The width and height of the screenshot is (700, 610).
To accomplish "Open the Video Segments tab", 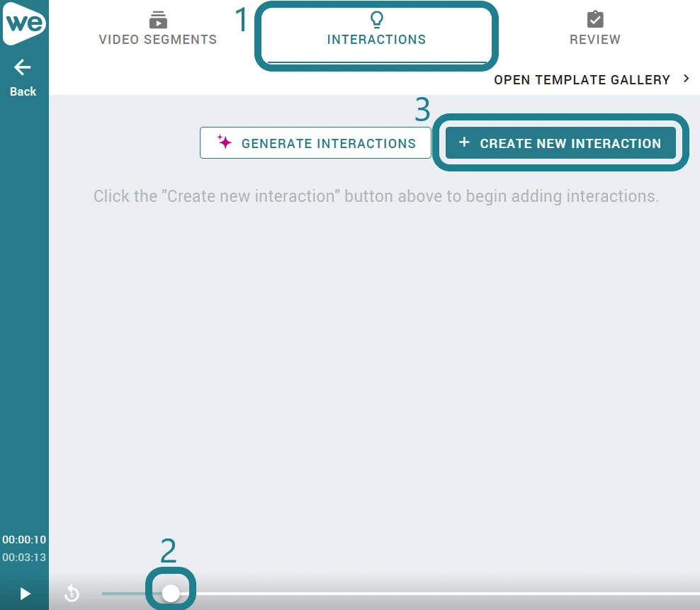I will [157, 28].
